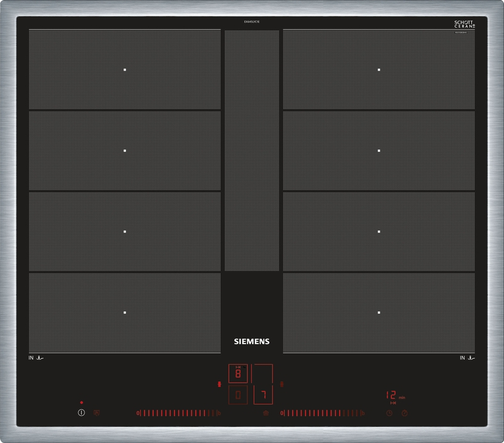The width and height of the screenshot is (504, 443).
Task: Tap the 12 min timer display
Action: click(391, 394)
